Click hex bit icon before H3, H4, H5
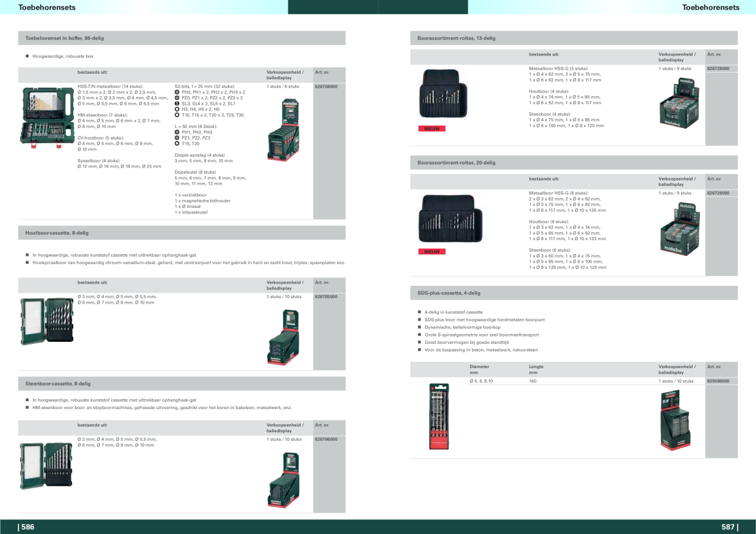Viewport: 756px width, 534px height. pyautogui.click(x=177, y=109)
